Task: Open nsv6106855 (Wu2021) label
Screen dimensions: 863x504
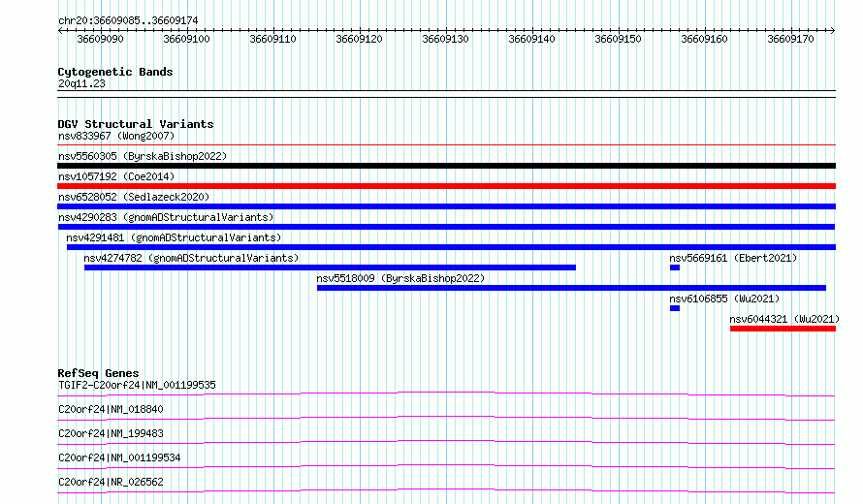Action: click(724, 299)
